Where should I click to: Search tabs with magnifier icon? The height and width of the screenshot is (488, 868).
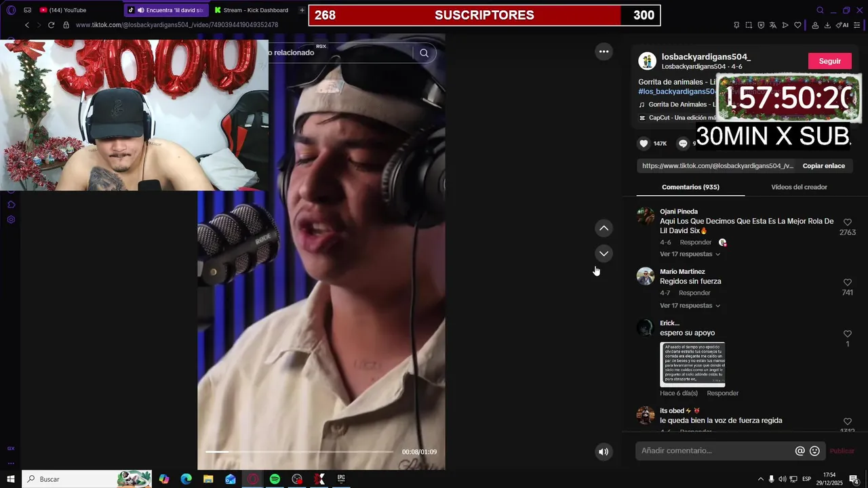(x=820, y=10)
